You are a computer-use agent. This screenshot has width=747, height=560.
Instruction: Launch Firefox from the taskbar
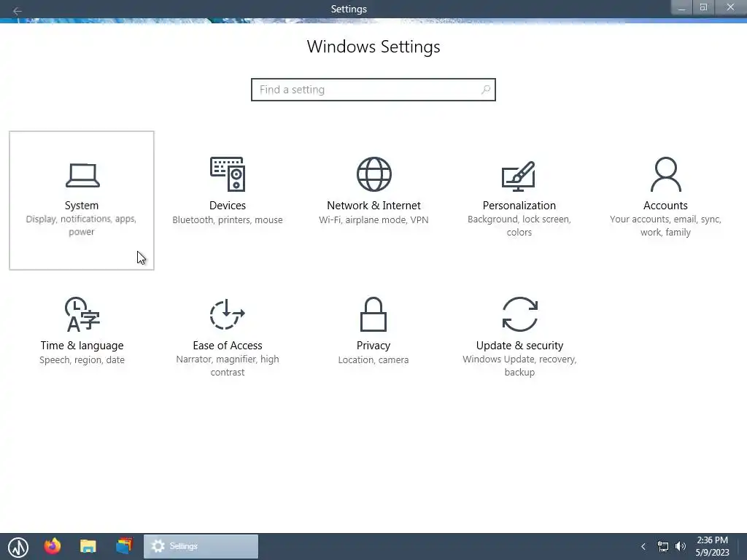click(53, 546)
